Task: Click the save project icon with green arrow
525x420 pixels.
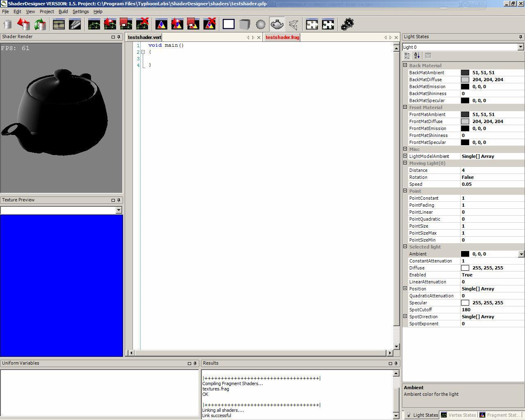Action: (x=40, y=24)
